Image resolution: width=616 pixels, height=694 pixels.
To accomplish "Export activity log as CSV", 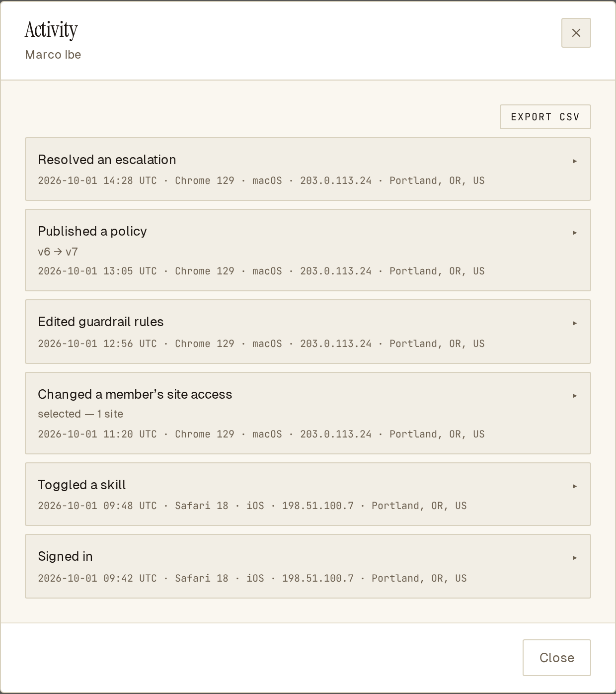I will (x=545, y=117).
